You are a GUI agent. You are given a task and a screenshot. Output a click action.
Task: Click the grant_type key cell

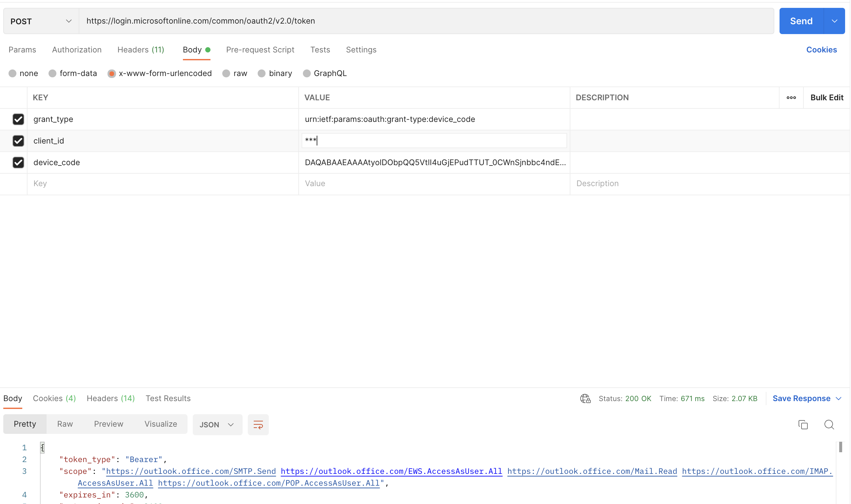(x=163, y=120)
